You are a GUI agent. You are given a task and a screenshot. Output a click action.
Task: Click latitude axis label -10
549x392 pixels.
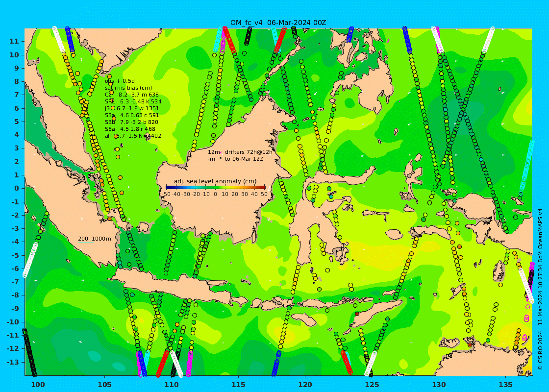[x=13, y=322]
